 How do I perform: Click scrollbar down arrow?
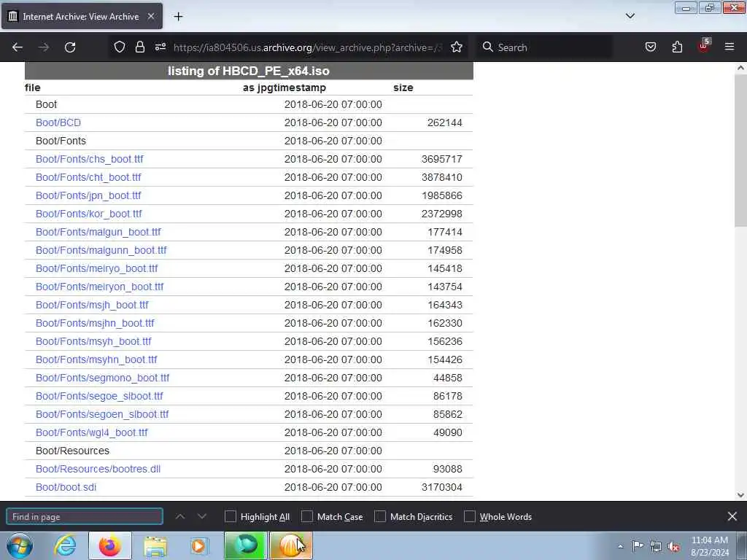pyautogui.click(x=740, y=495)
